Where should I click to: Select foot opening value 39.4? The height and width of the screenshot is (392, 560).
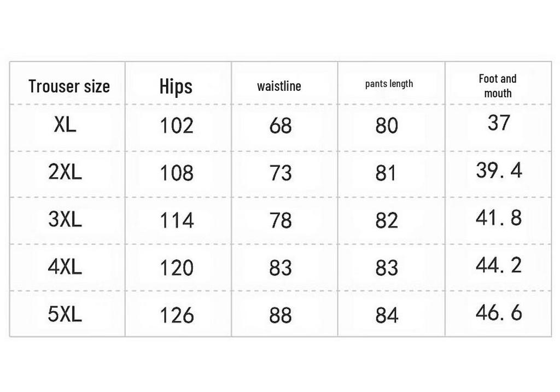(499, 170)
